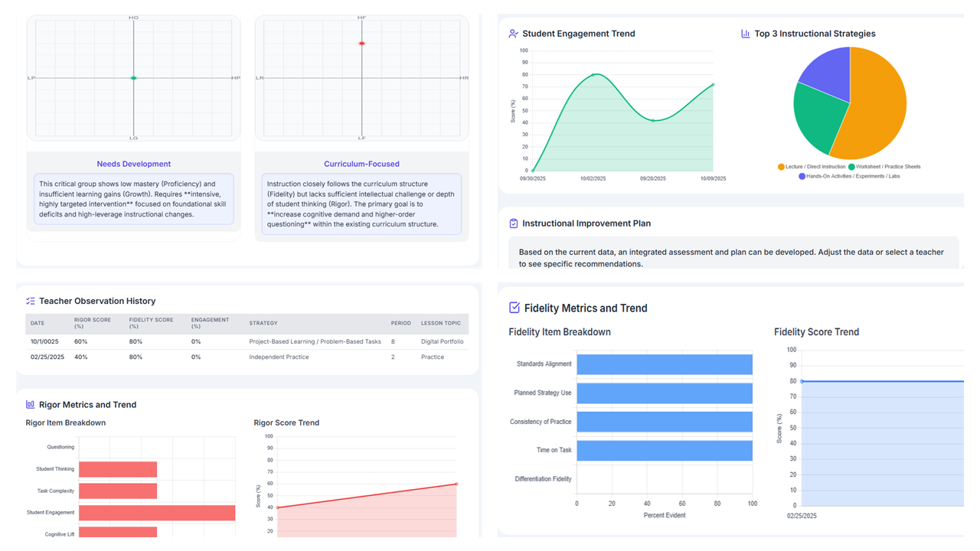
Task: Click the Fidelity Metrics and Trend checkbox icon
Action: (x=514, y=308)
